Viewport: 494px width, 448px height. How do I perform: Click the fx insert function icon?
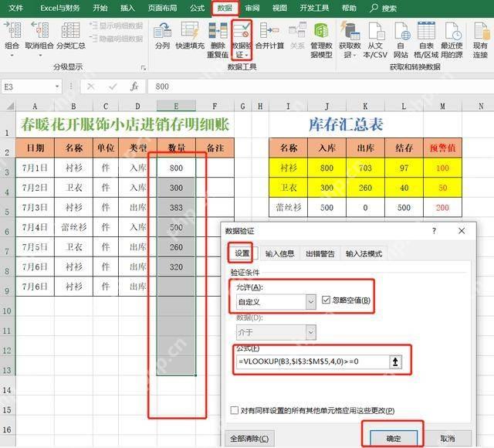coord(134,87)
